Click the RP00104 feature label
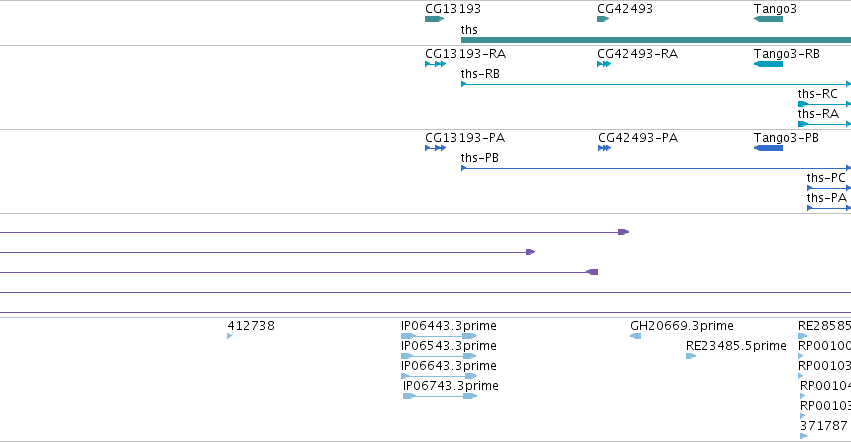Image resolution: width=851 pixels, height=442 pixels. 825,386
